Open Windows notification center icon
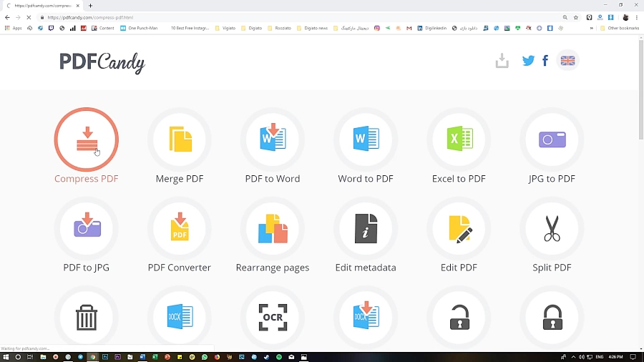 [633, 357]
